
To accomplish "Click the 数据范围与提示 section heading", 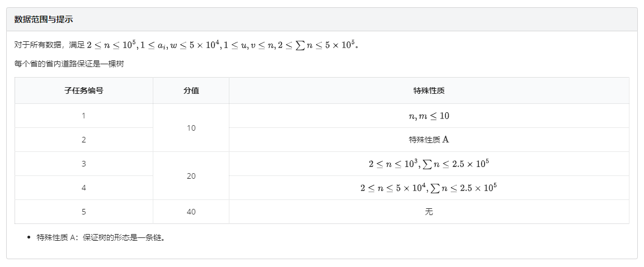I will point(44,20).
